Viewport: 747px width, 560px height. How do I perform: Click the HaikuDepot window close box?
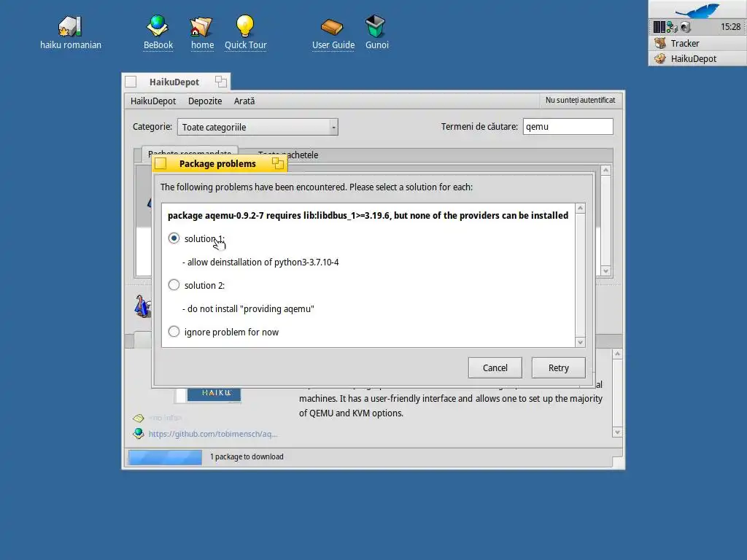pos(131,82)
